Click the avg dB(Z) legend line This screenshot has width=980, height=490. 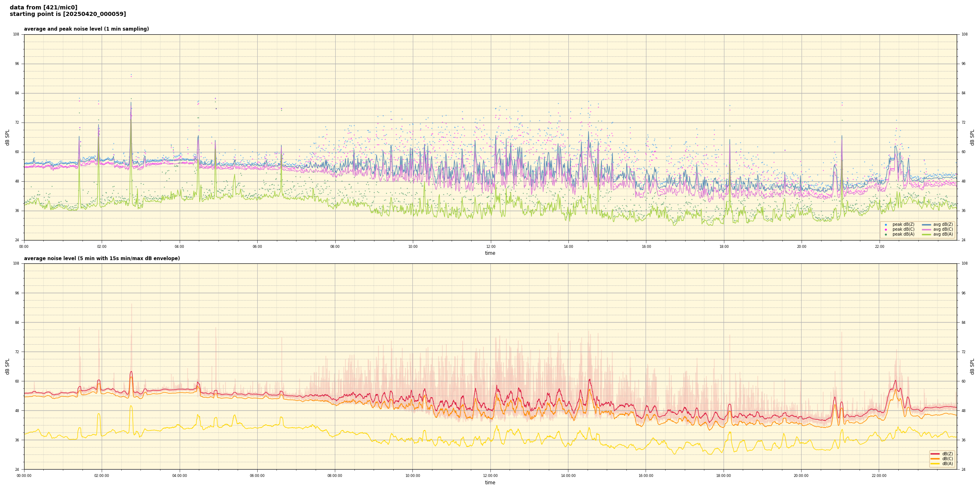(x=926, y=225)
